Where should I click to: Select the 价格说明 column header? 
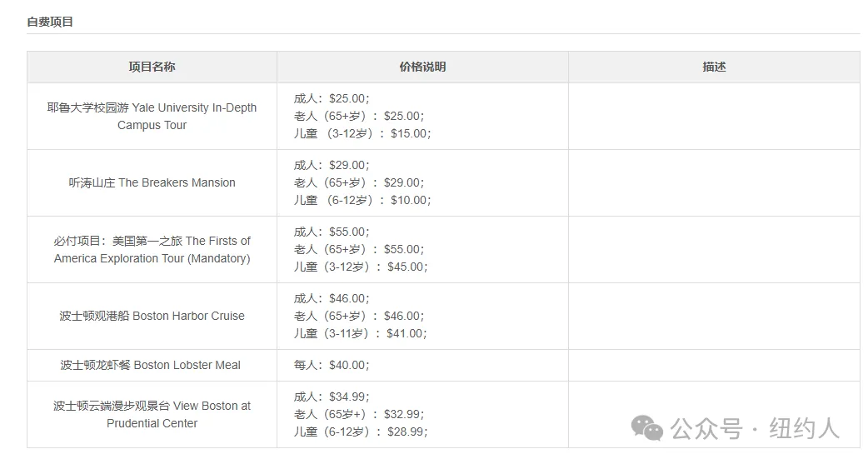click(422, 67)
